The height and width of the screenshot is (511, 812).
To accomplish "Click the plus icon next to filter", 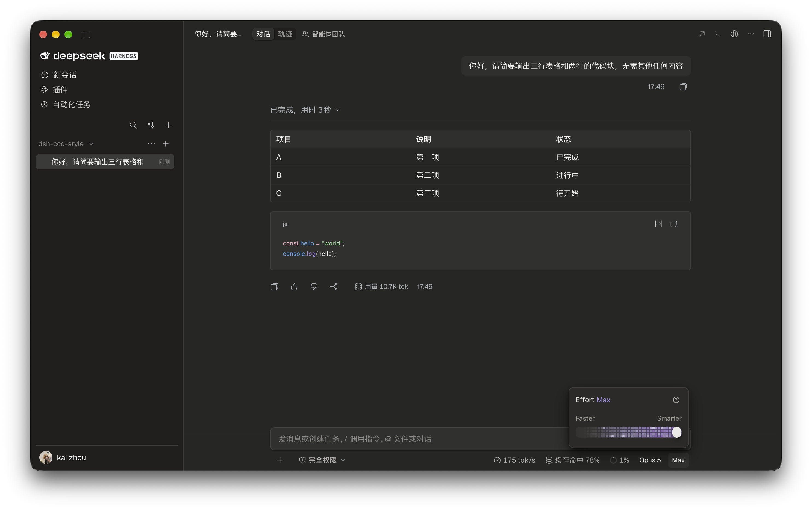I will tap(168, 125).
